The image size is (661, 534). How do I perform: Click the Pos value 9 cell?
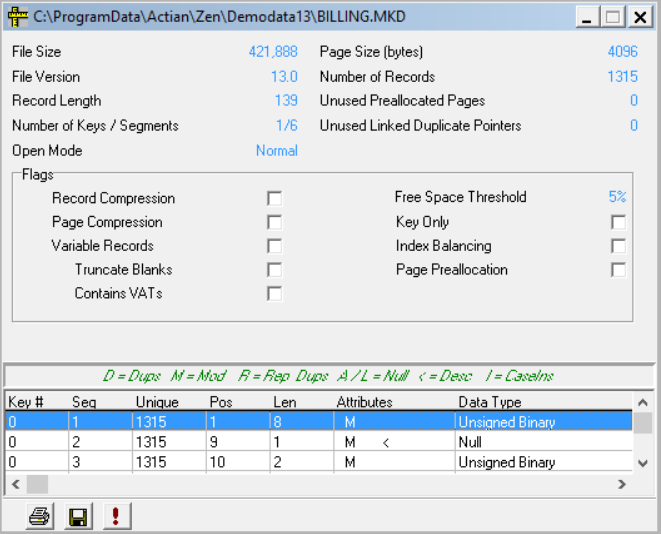(x=238, y=442)
